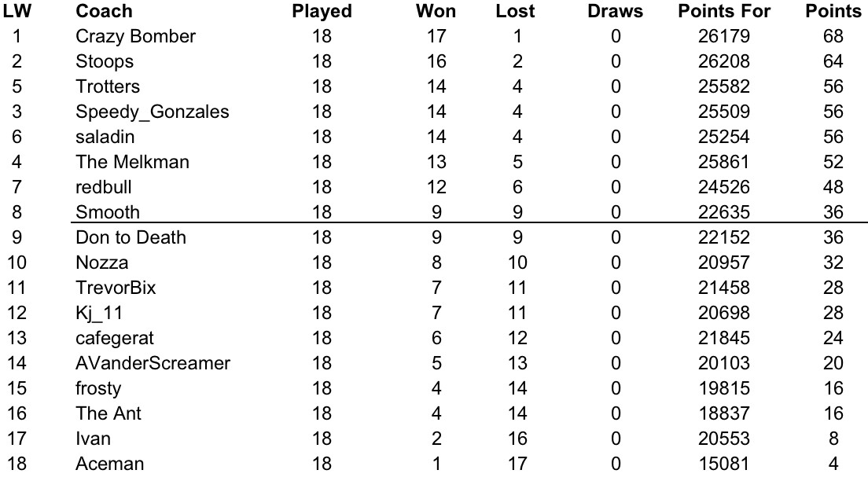
Task: Select the Ivan coach name
Action: tap(93, 439)
